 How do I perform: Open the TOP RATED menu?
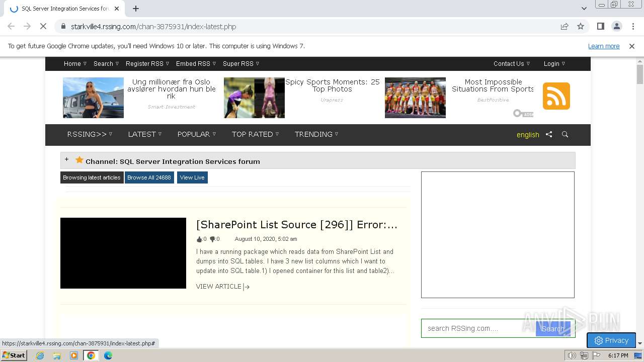click(x=256, y=134)
